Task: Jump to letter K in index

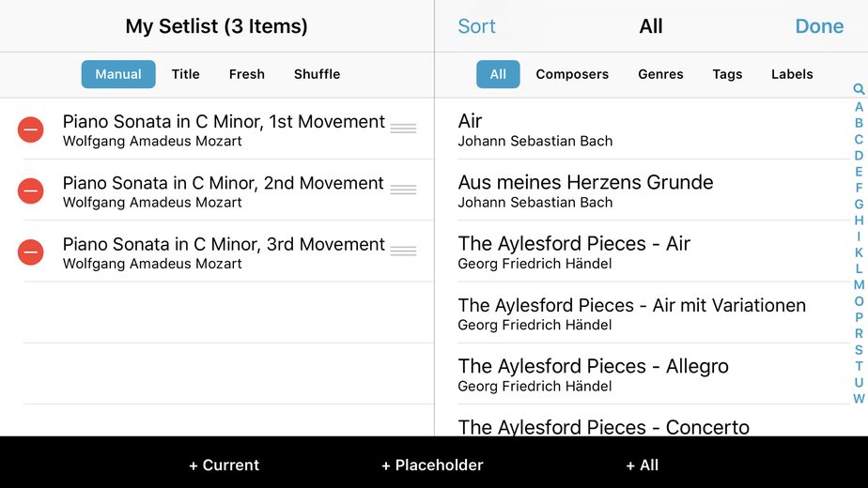Action: pyautogui.click(x=859, y=252)
